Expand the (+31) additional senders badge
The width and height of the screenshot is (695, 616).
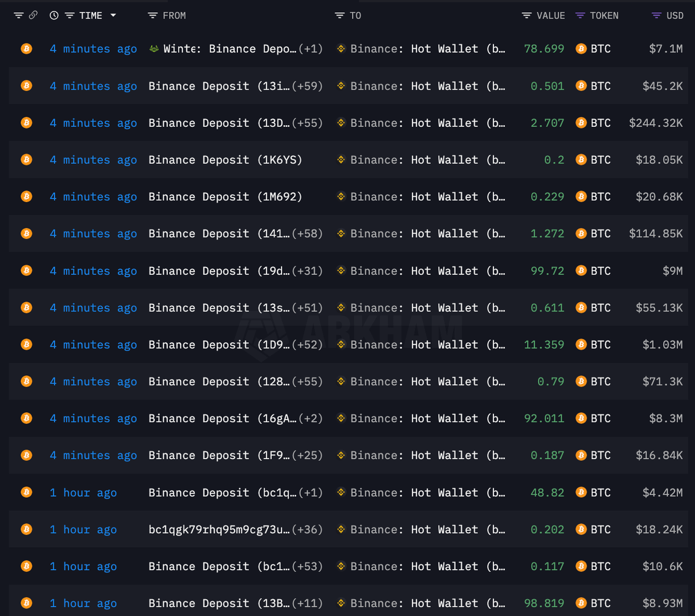pos(307,270)
